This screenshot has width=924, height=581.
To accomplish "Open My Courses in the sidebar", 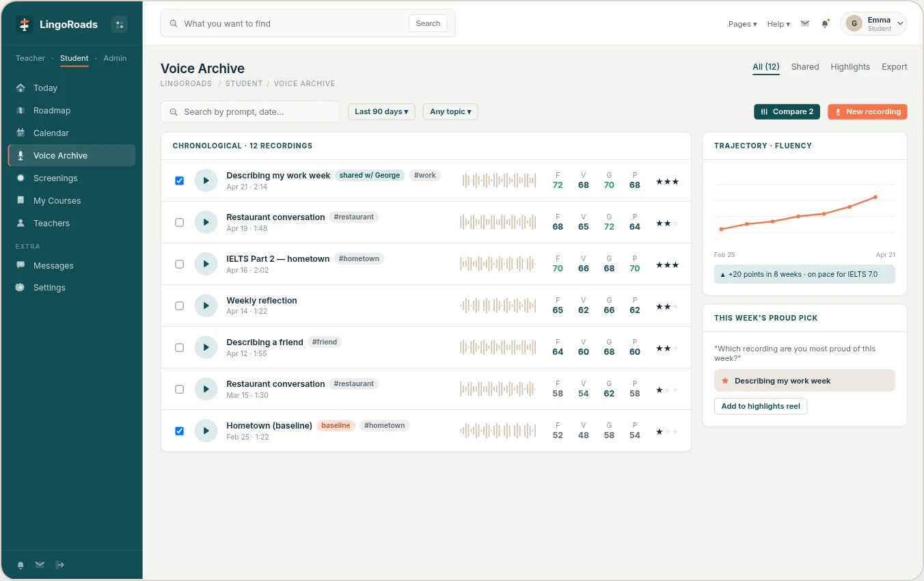I will 71,200.
